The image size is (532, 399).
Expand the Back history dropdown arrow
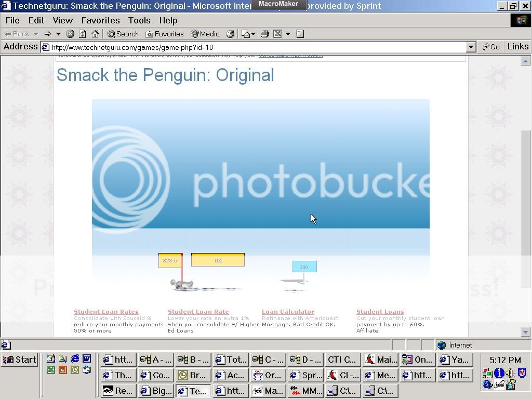point(36,34)
